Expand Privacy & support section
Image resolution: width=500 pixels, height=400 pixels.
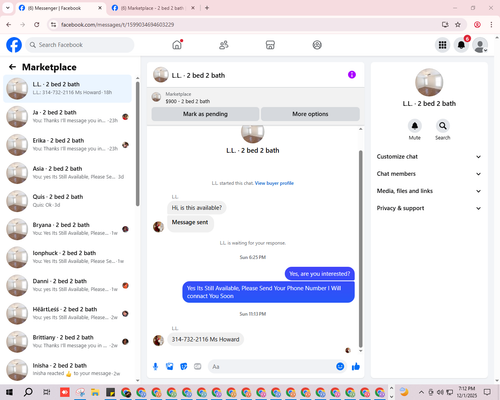429,208
